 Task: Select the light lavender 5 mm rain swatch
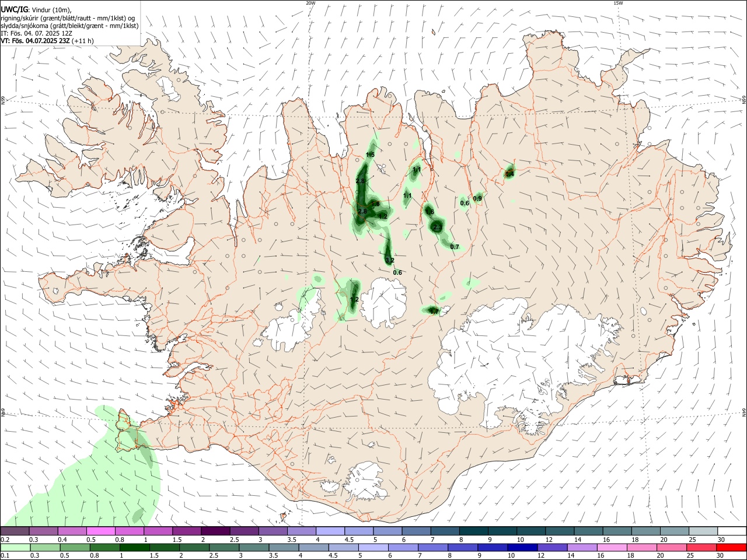[x=374, y=547]
